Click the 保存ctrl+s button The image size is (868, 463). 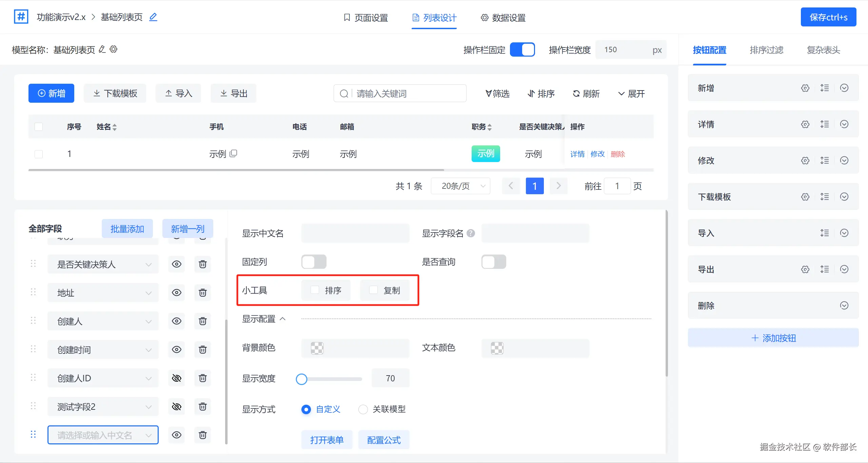[x=828, y=17]
